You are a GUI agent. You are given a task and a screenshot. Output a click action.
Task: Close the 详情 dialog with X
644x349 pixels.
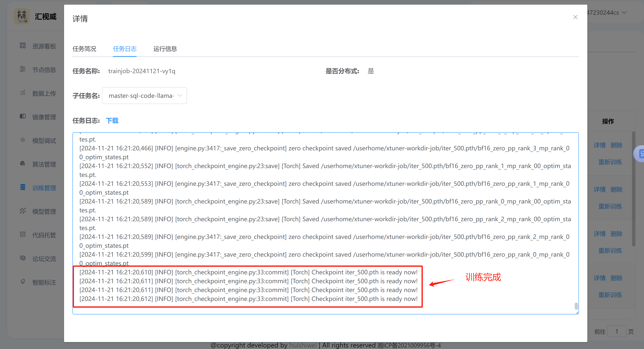point(575,17)
